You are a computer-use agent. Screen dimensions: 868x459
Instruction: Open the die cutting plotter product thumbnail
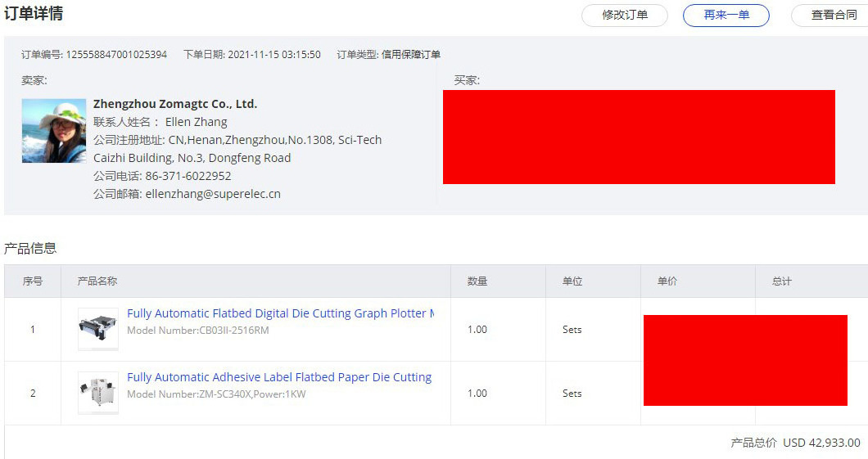tap(98, 329)
